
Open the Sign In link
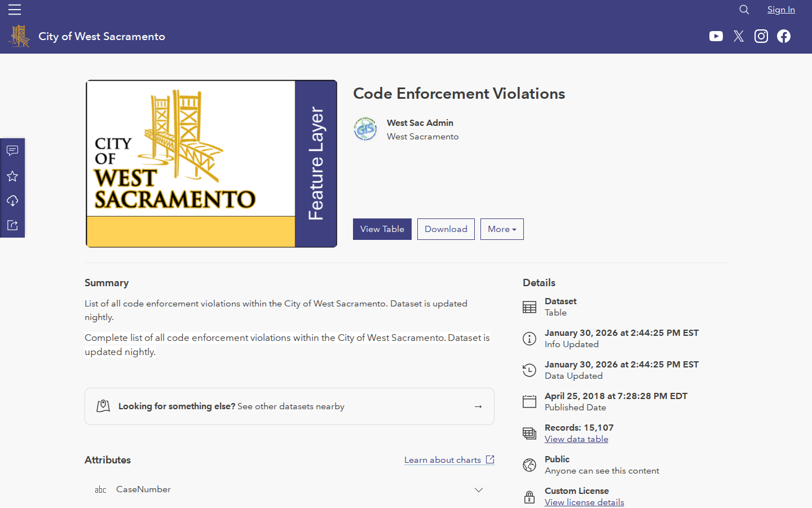point(781,10)
